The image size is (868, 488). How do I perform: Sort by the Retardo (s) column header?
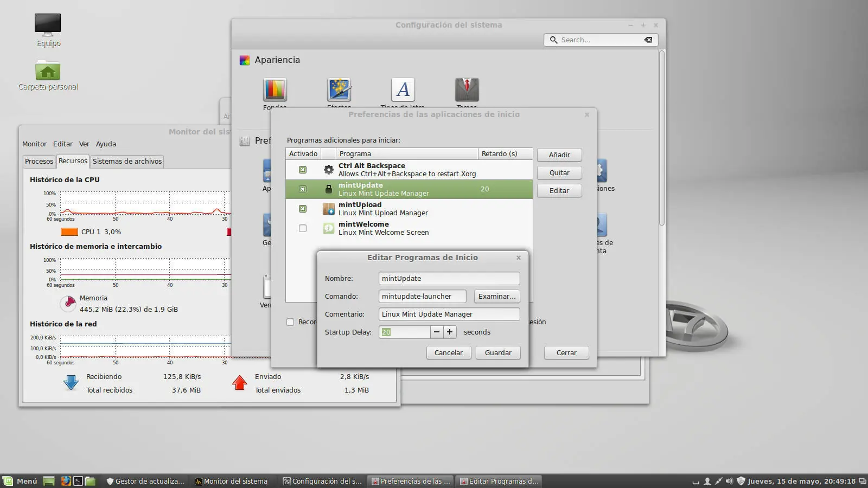pos(505,153)
